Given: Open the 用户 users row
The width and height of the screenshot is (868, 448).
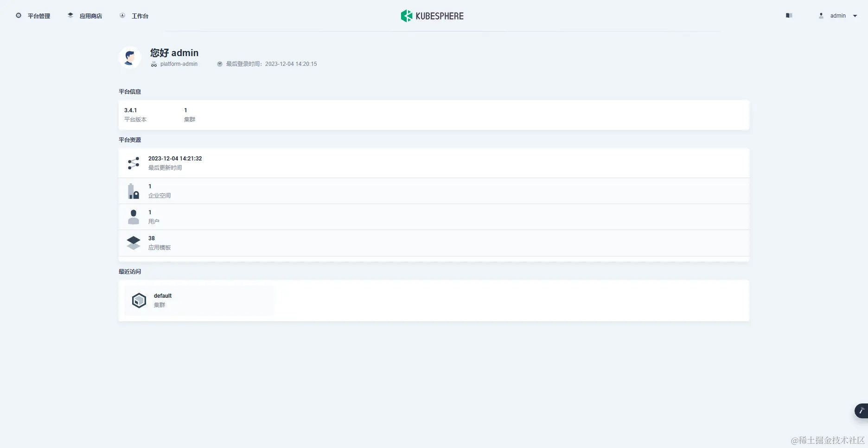Looking at the screenshot, I should click(x=434, y=217).
